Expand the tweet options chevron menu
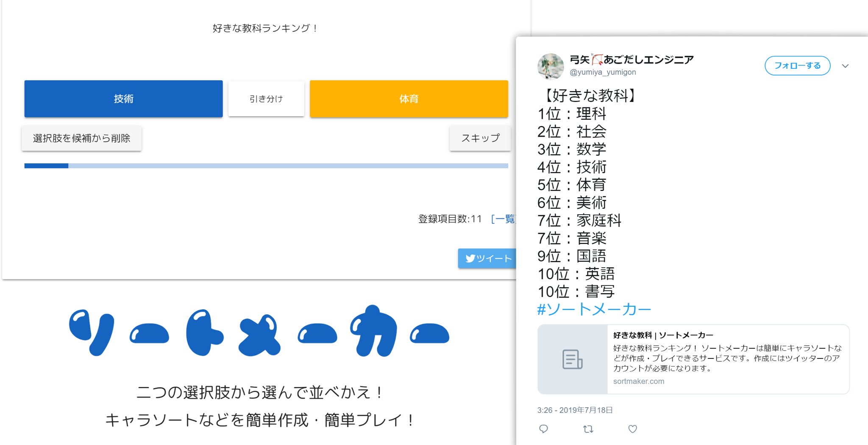 [845, 66]
